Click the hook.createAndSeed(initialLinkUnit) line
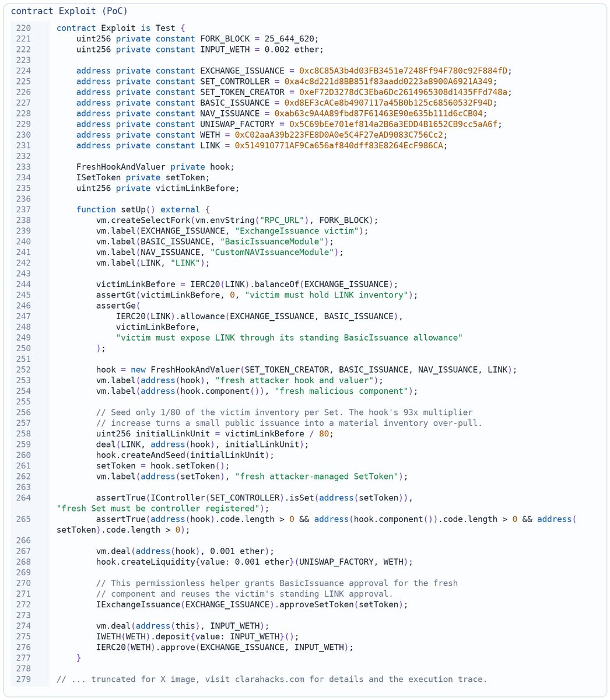 (x=185, y=454)
